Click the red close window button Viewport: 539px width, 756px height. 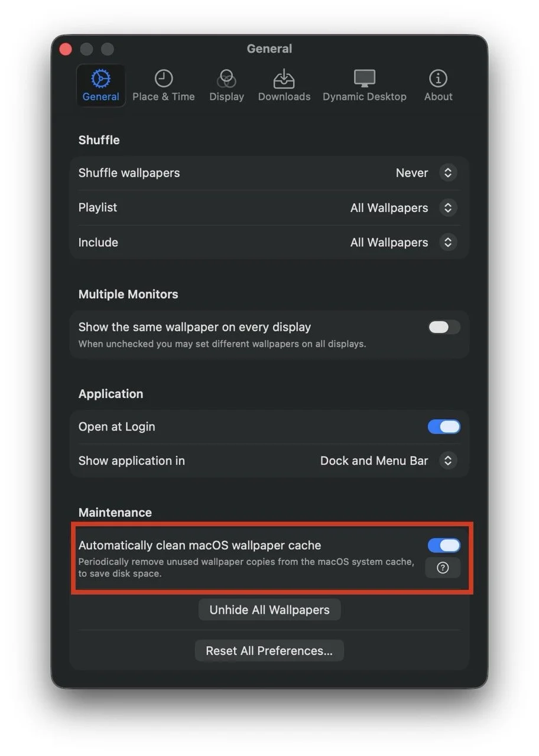tap(65, 49)
